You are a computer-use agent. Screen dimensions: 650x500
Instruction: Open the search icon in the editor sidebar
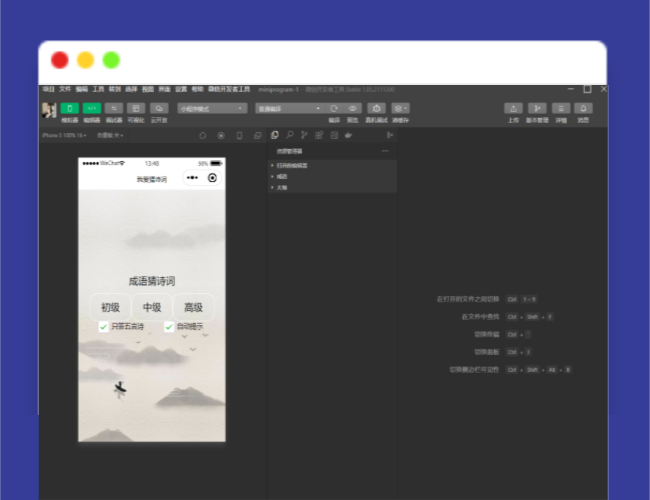pos(289,135)
